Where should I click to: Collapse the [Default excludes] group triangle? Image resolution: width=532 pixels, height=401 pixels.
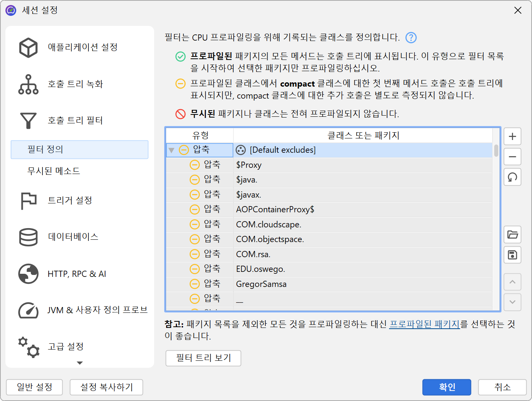click(x=172, y=150)
